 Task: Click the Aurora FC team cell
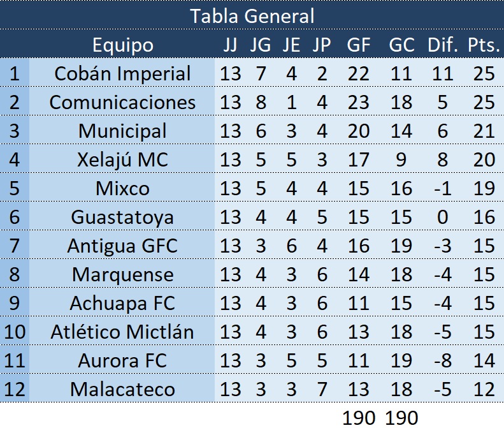(x=122, y=360)
